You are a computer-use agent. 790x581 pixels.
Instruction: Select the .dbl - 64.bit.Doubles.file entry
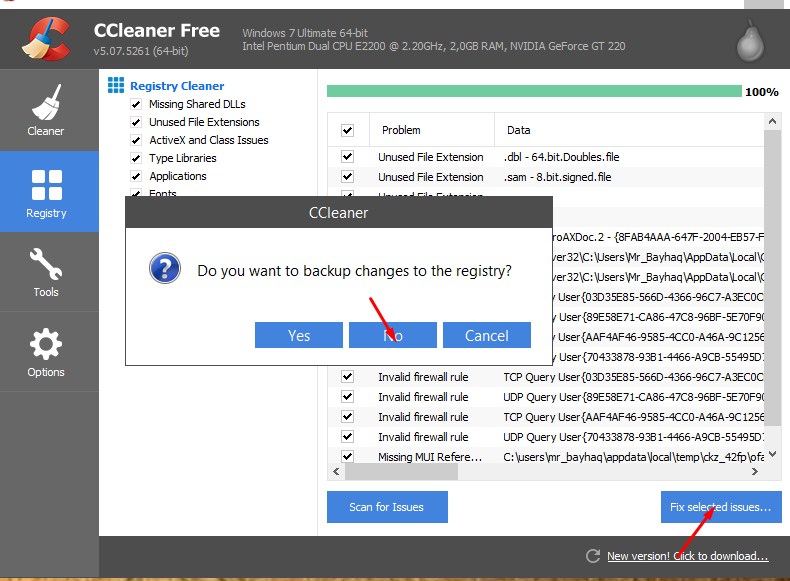[x=561, y=157]
